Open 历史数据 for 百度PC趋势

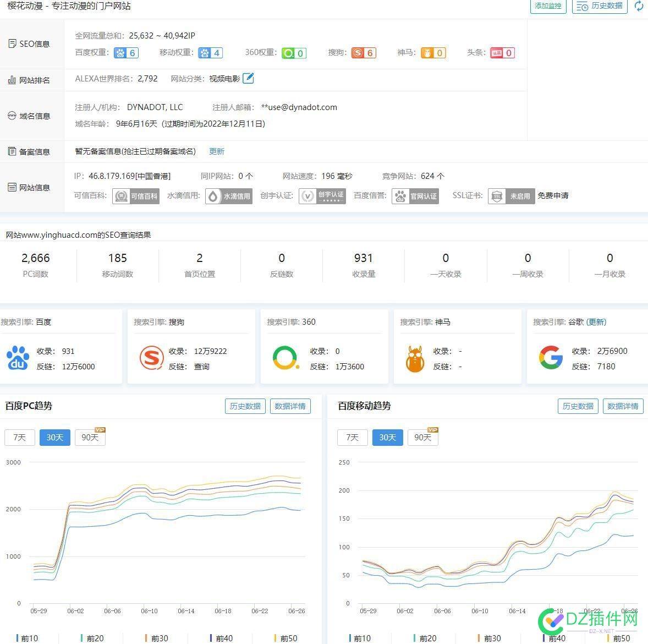[x=245, y=406]
